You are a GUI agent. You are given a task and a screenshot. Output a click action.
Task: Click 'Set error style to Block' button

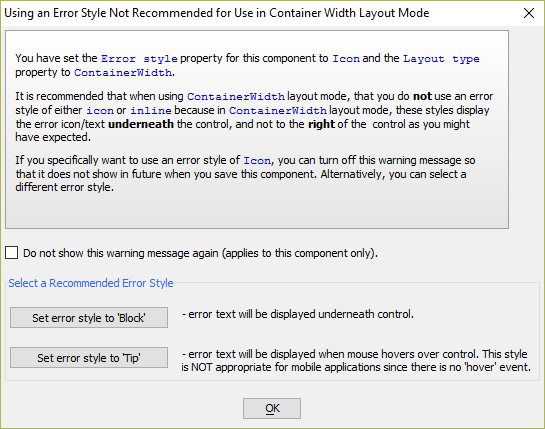89,317
